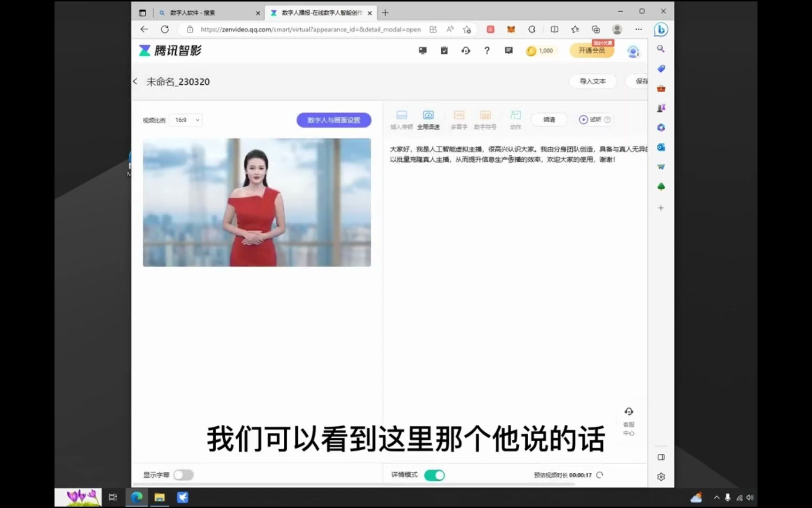Add page to favorites star icon

coord(467,29)
